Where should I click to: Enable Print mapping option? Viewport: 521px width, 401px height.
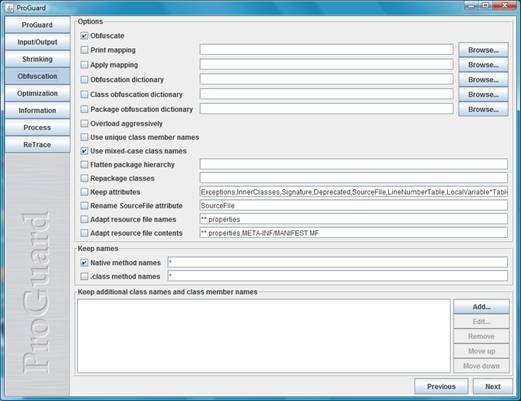84,50
